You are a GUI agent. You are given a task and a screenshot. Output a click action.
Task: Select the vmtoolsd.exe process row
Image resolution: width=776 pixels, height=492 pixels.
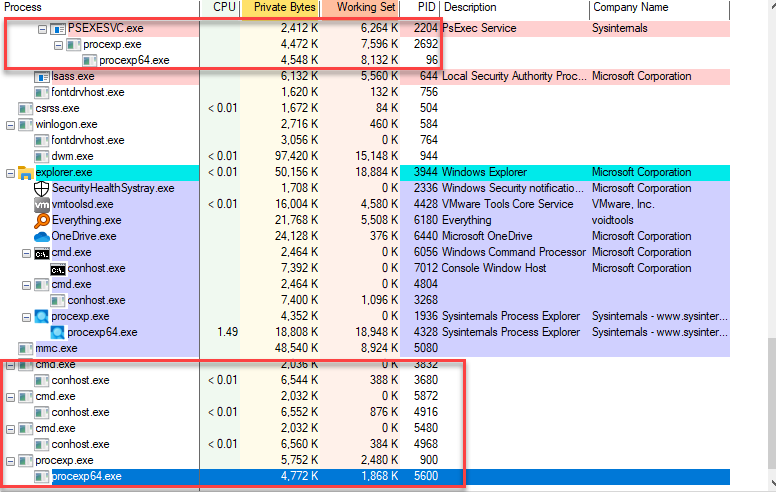tap(365, 205)
